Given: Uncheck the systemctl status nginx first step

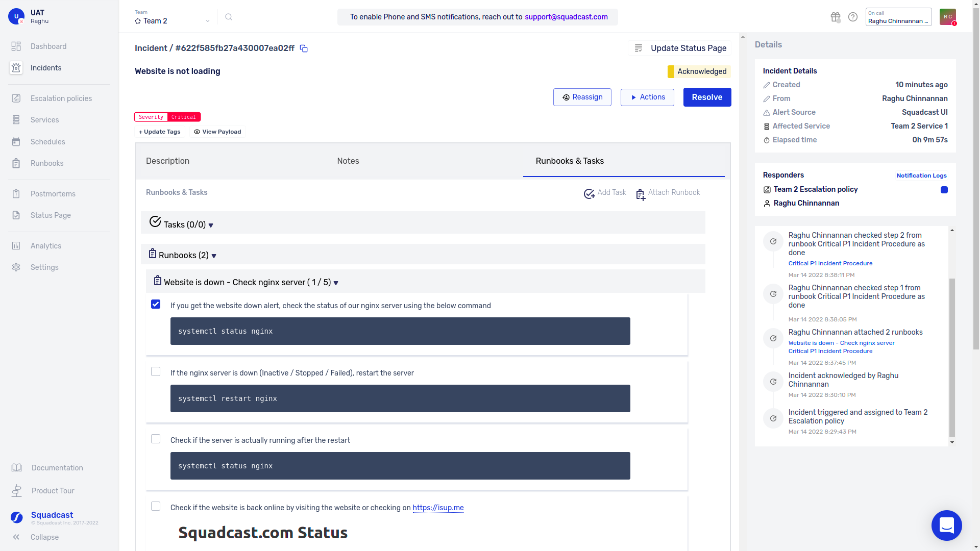Looking at the screenshot, I should click(156, 305).
